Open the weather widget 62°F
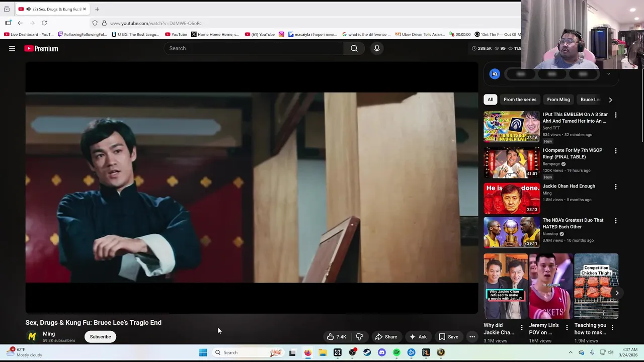The width and height of the screenshot is (644, 362). click(25, 352)
